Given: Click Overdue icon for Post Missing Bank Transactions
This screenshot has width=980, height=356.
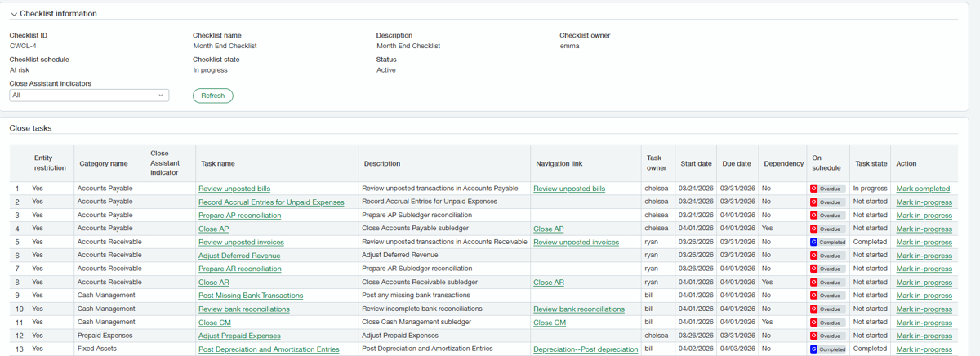Looking at the screenshot, I should click(813, 296).
